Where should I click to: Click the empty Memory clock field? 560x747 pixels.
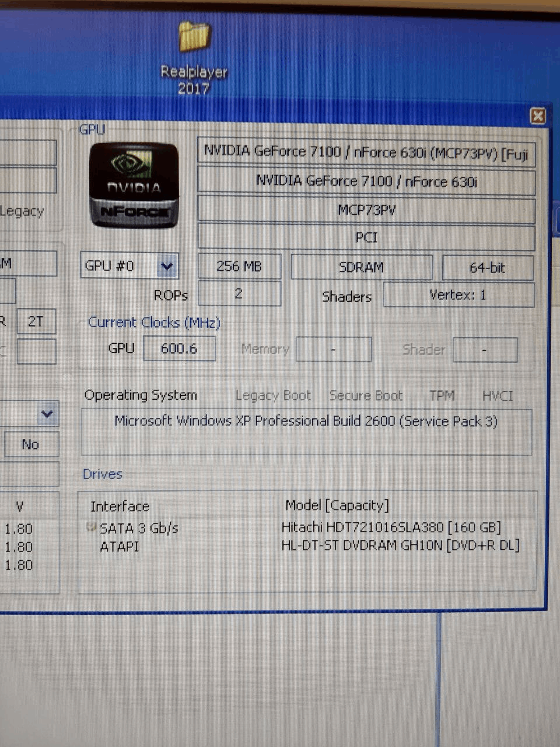click(x=334, y=350)
